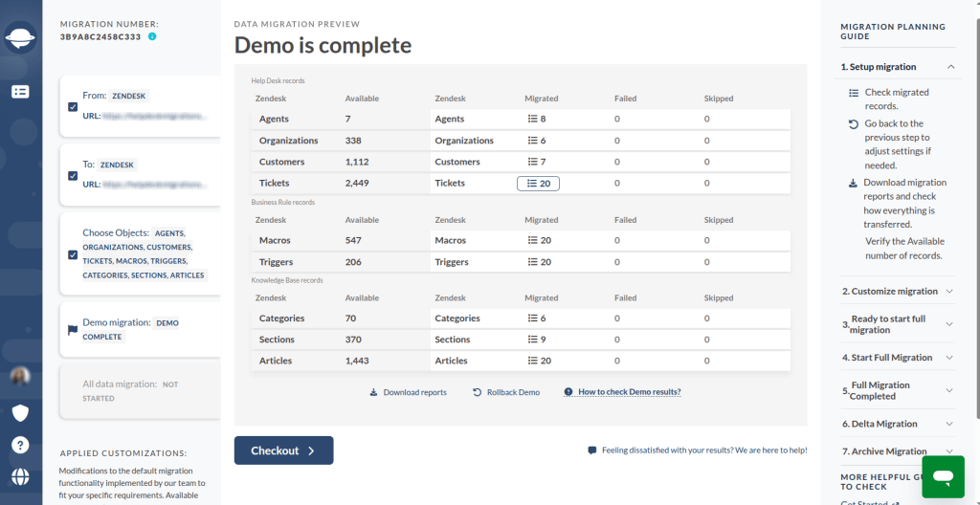Screen dimensions: 980x505
Task: Open the user avatar in sidebar
Action: click(21, 376)
